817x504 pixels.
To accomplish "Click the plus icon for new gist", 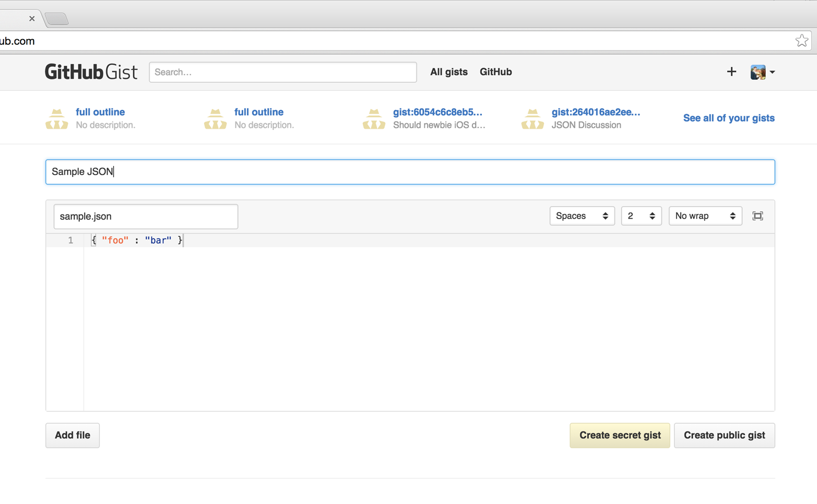I will coord(731,72).
